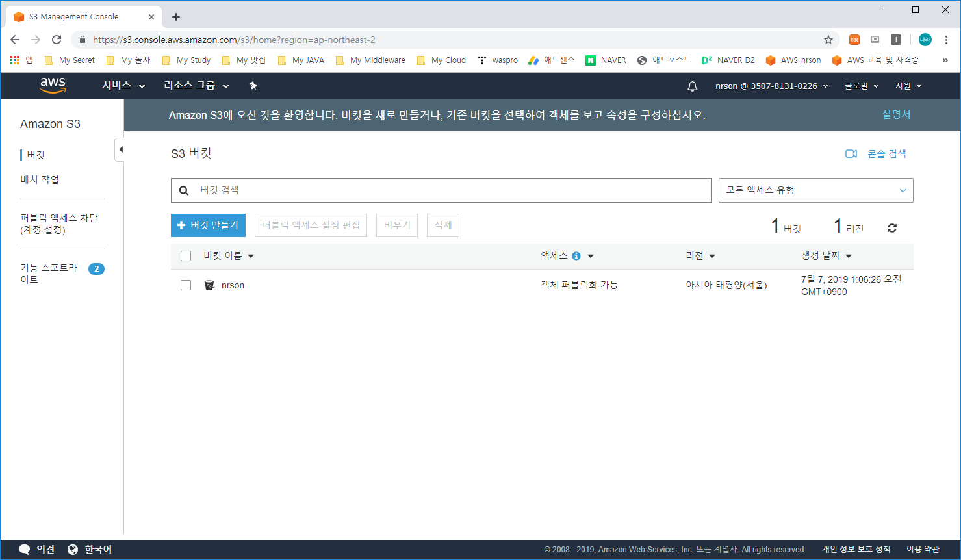Expand the 서비스 dropdown menu
Image resolution: width=961 pixels, height=560 pixels.
(123, 86)
